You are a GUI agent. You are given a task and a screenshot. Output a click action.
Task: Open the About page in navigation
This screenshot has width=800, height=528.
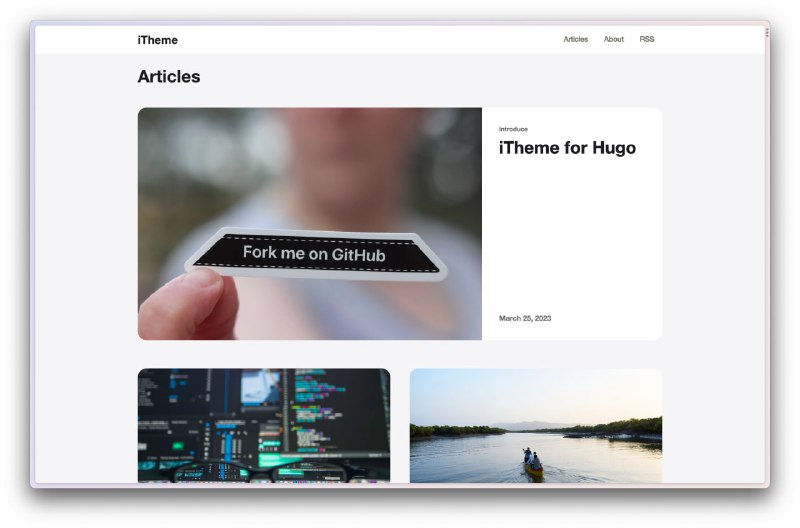614,39
